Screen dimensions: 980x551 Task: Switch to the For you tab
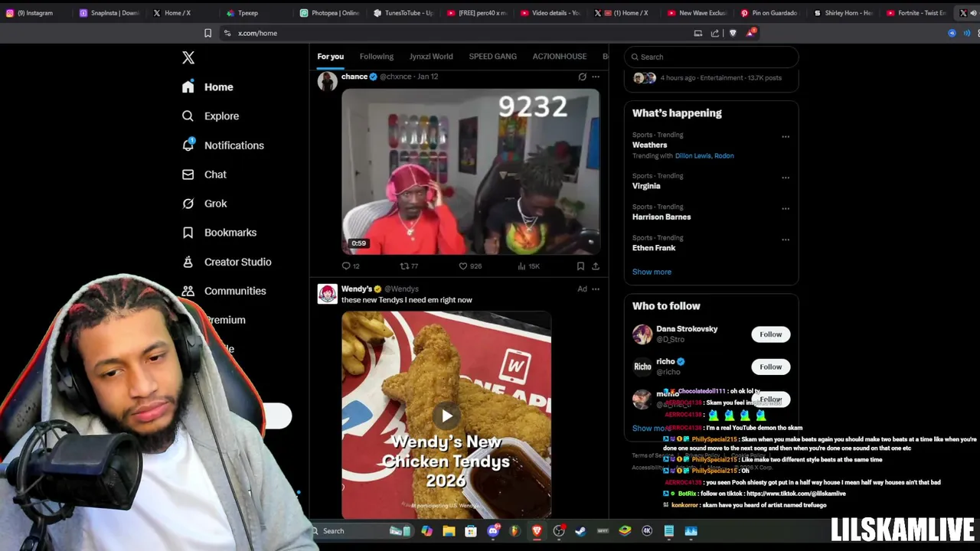coord(331,57)
